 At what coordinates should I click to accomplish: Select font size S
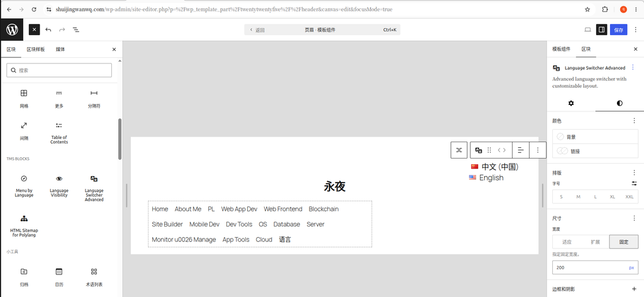(x=562, y=197)
